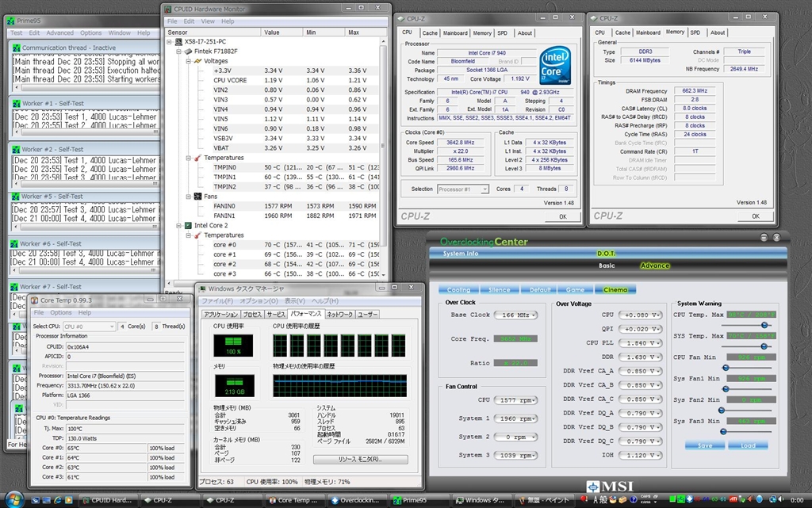This screenshot has height=508, width=812.
Task: Click the CPU Fan Min slider handle
Action: coord(726,367)
